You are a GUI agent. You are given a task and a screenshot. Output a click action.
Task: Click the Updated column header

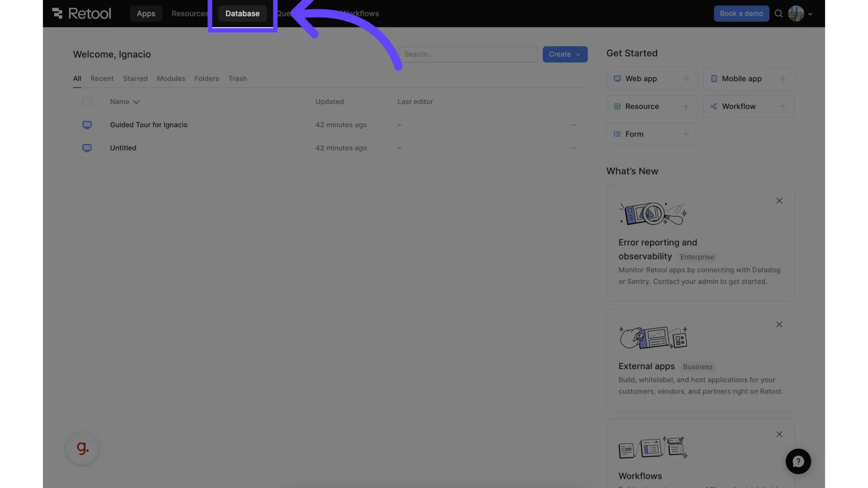(x=329, y=101)
